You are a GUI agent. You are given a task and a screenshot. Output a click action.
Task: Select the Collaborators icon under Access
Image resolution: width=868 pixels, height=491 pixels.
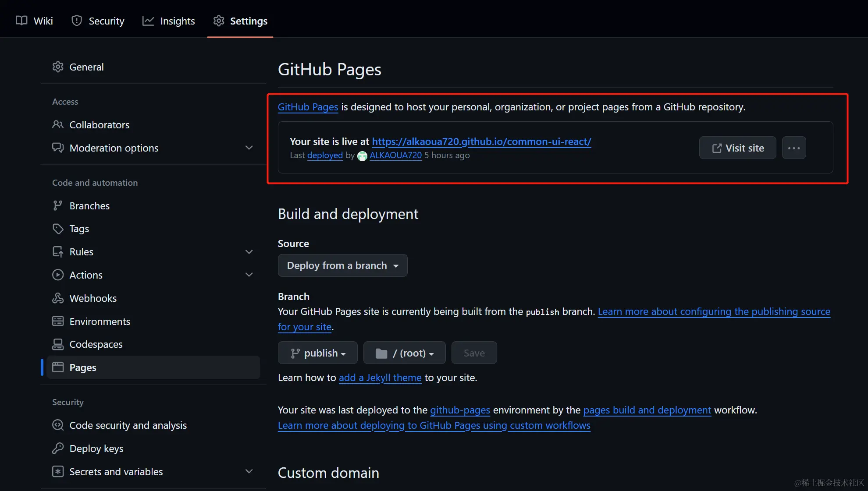tap(58, 124)
